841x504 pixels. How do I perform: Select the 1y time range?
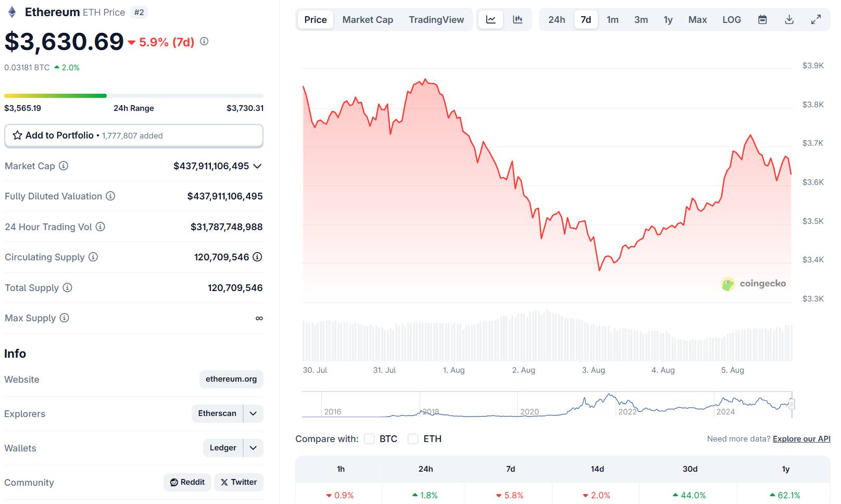pos(668,20)
